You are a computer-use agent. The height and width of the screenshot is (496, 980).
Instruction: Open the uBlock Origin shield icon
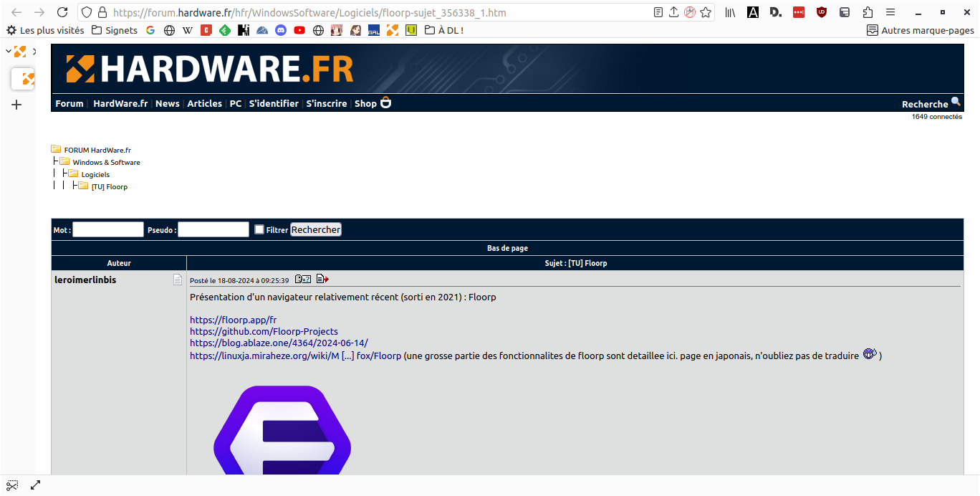pyautogui.click(x=822, y=12)
